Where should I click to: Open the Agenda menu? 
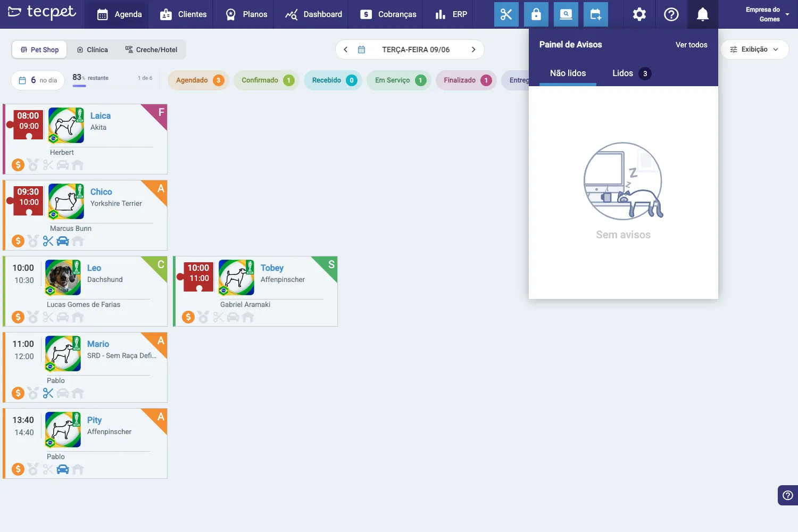point(119,14)
